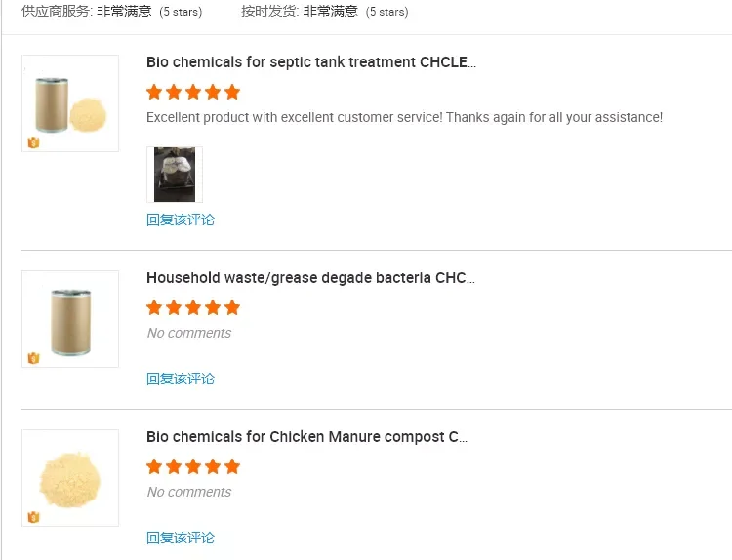Click gold badge on Chicken Manure product image

33,517
